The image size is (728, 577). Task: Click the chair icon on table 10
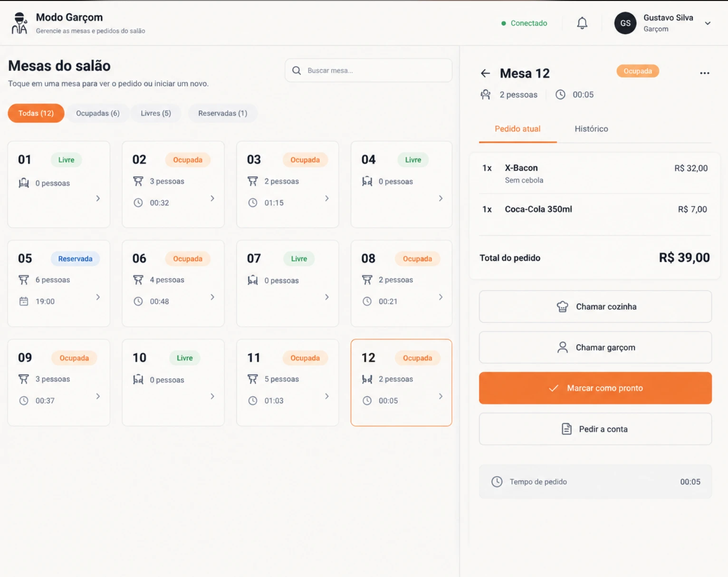[138, 380]
